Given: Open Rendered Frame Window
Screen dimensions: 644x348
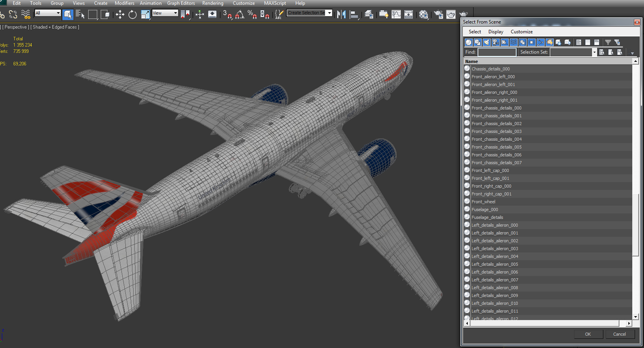Looking at the screenshot, I should click(x=451, y=14).
